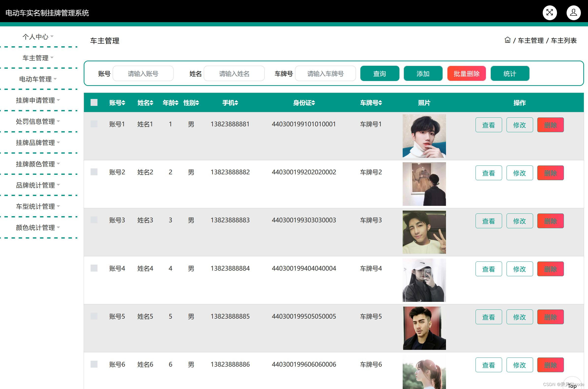588x389 pixels.
Task: Open 处罚信息管理 menu item
Action: tap(38, 121)
